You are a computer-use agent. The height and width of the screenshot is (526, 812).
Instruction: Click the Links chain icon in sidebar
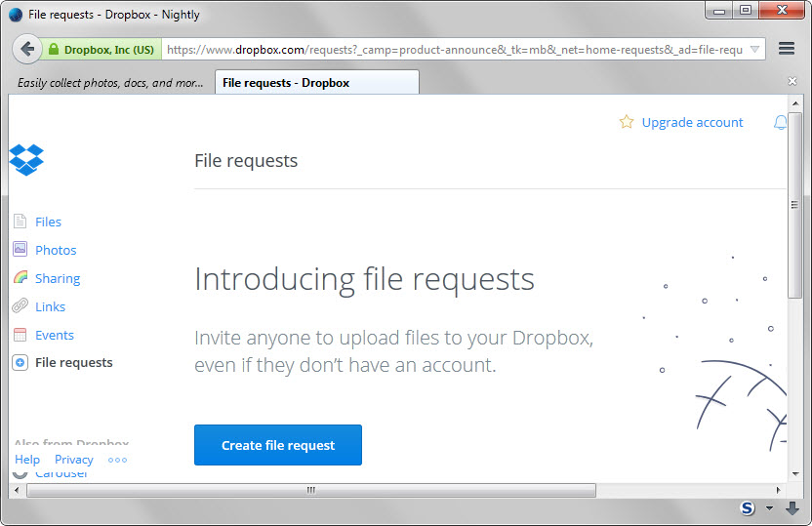(x=20, y=306)
